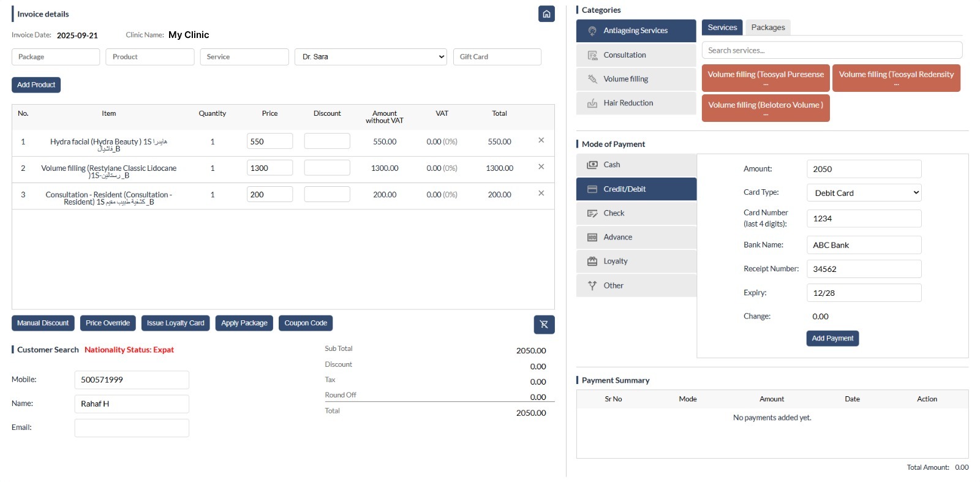Click the Search services box
The image size is (980, 482).
coord(832,50)
